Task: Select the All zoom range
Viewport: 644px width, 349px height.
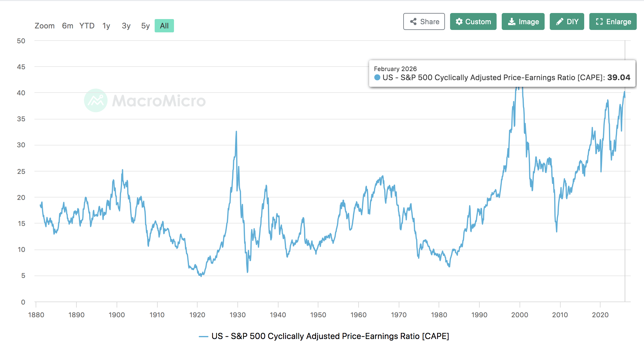Action: tap(164, 26)
